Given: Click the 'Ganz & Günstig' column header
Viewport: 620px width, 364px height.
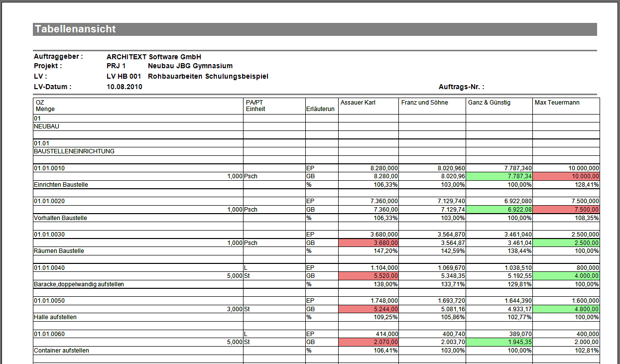Looking at the screenshot, I should click(x=490, y=103).
